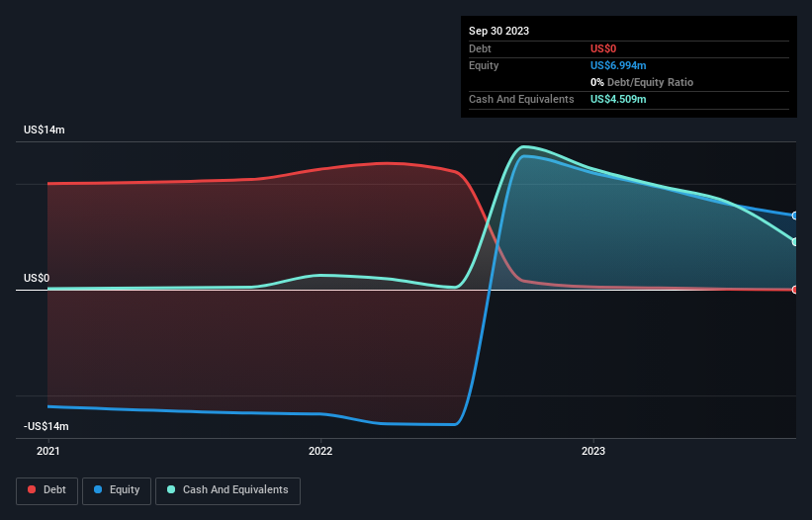812x520 pixels.
Task: Select the blue Equity endpoint marker
Action: (x=795, y=216)
